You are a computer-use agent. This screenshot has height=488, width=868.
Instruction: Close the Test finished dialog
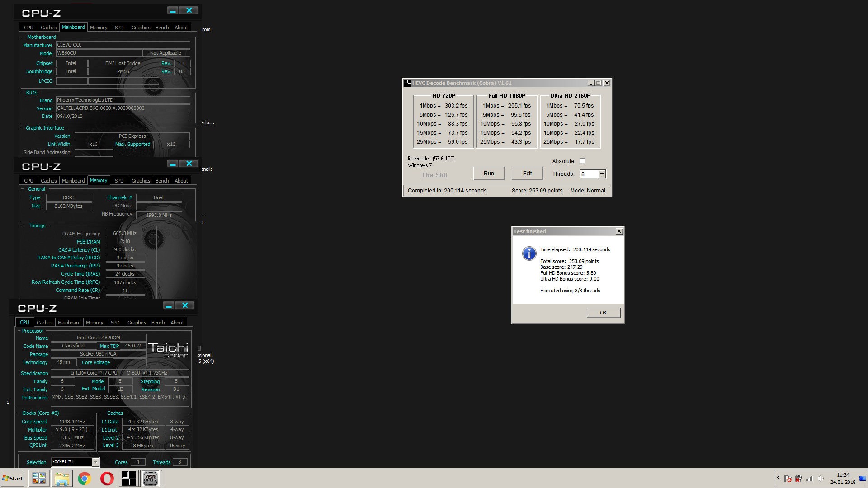point(619,231)
